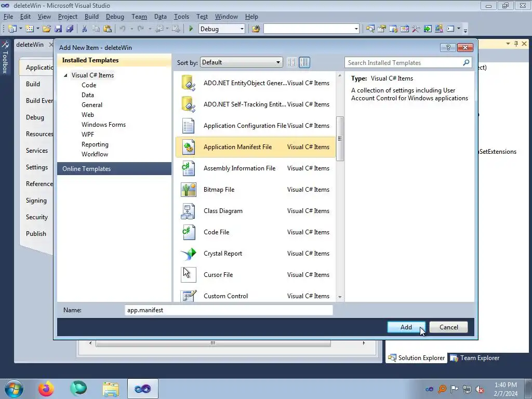Switch to the Solution Explorer tab
532x399 pixels.
(416, 358)
